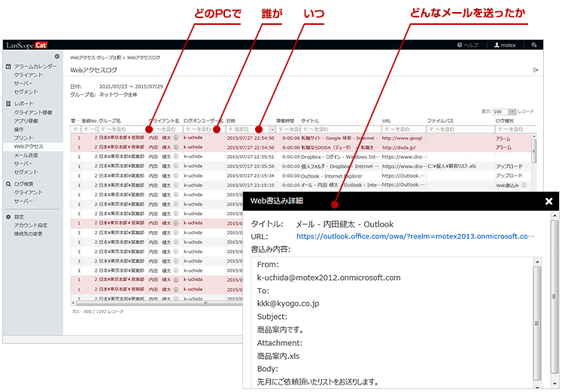Open 設定 in the sidebar
The image size is (562, 392).
pyautogui.click(x=19, y=217)
